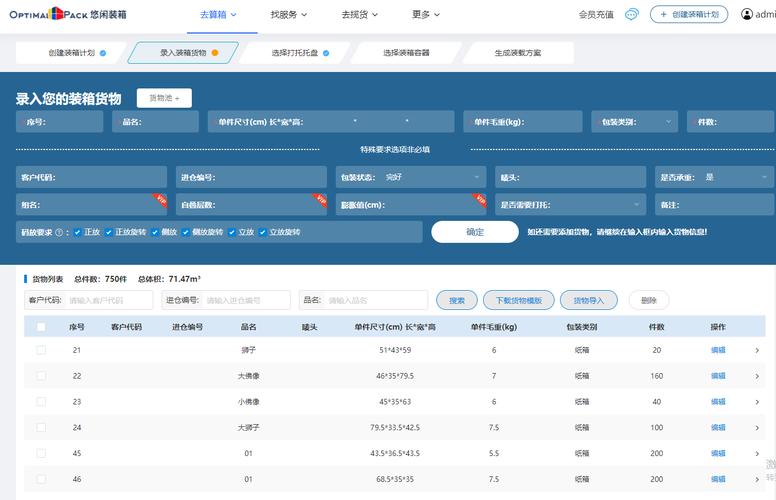Click the admin user avatar icon
This screenshot has width=776, height=500.
point(748,14)
